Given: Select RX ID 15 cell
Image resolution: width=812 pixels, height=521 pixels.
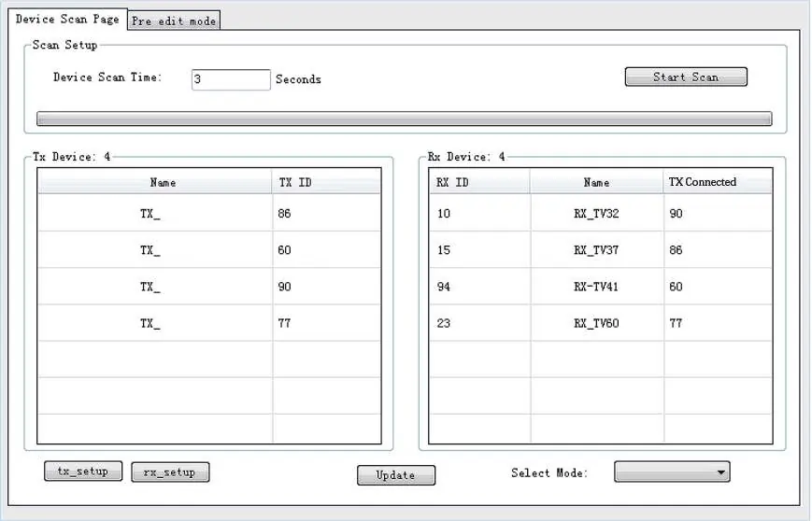Looking at the screenshot, I should [479, 250].
